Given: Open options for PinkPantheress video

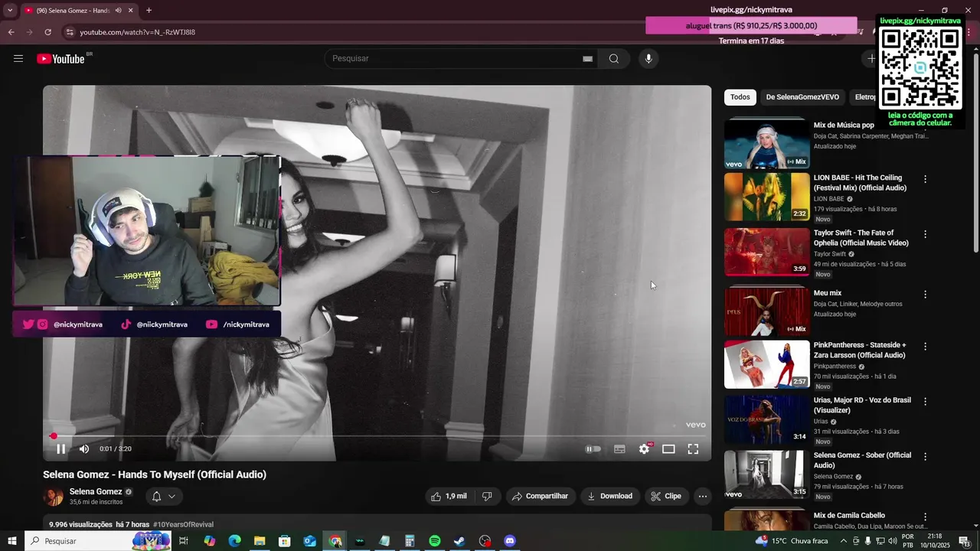Looking at the screenshot, I should (x=925, y=347).
